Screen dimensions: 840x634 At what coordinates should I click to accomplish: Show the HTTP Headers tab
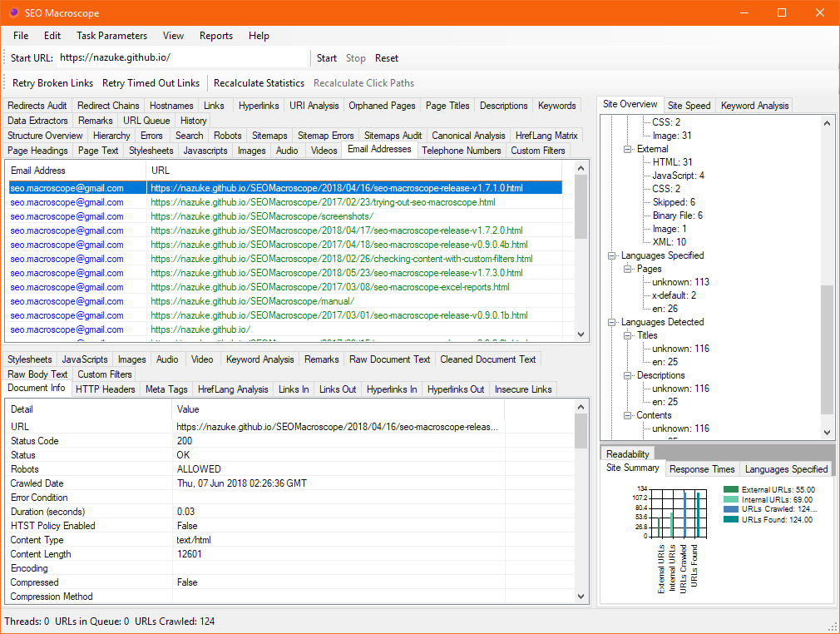coord(105,389)
